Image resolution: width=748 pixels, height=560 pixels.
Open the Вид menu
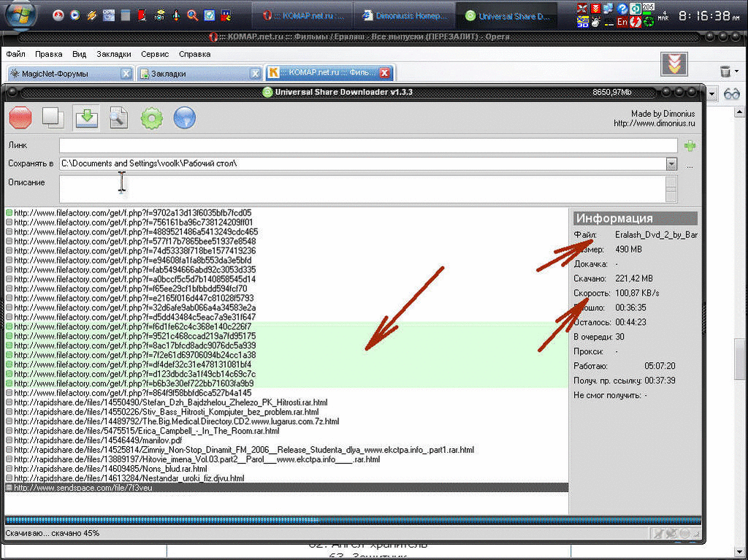79,54
